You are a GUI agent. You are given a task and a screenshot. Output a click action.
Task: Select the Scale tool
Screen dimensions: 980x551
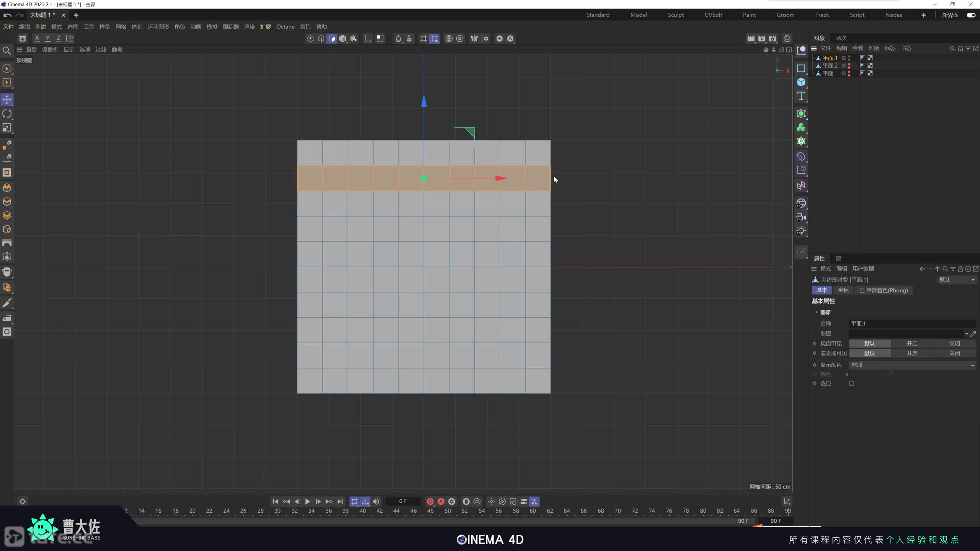7,127
